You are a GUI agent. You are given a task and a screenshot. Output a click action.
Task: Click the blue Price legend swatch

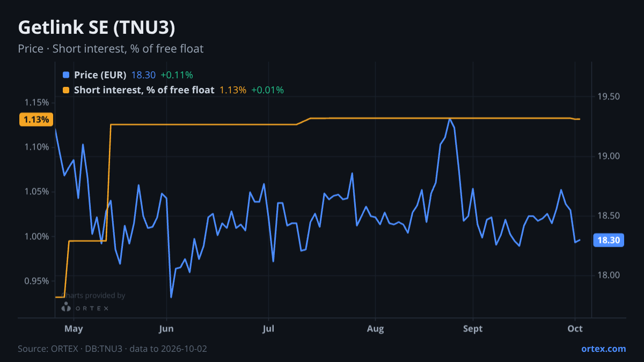(x=66, y=75)
